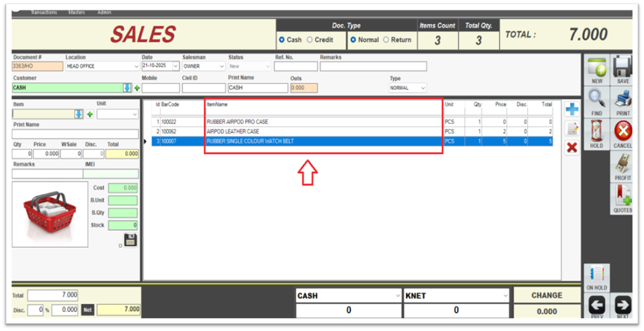Select the Normal radio option
644x331 pixels.
(353, 40)
